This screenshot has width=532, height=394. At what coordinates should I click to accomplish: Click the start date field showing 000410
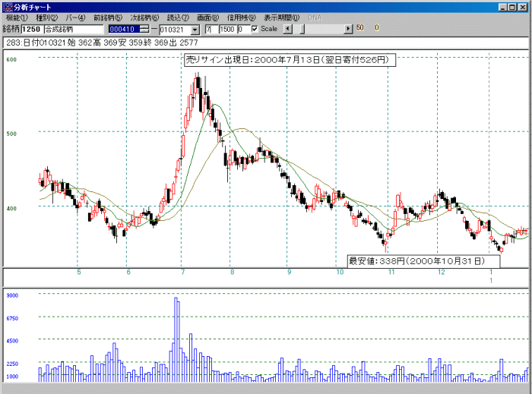(123, 29)
